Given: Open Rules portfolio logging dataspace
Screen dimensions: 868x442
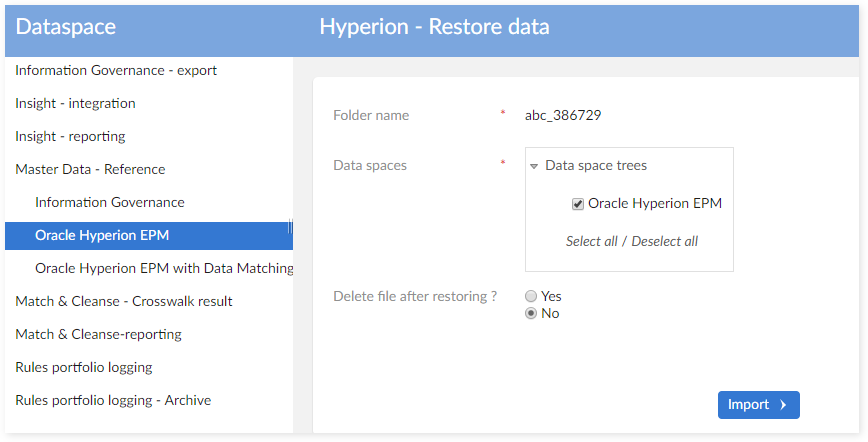Looking at the screenshot, I should click(x=84, y=368).
